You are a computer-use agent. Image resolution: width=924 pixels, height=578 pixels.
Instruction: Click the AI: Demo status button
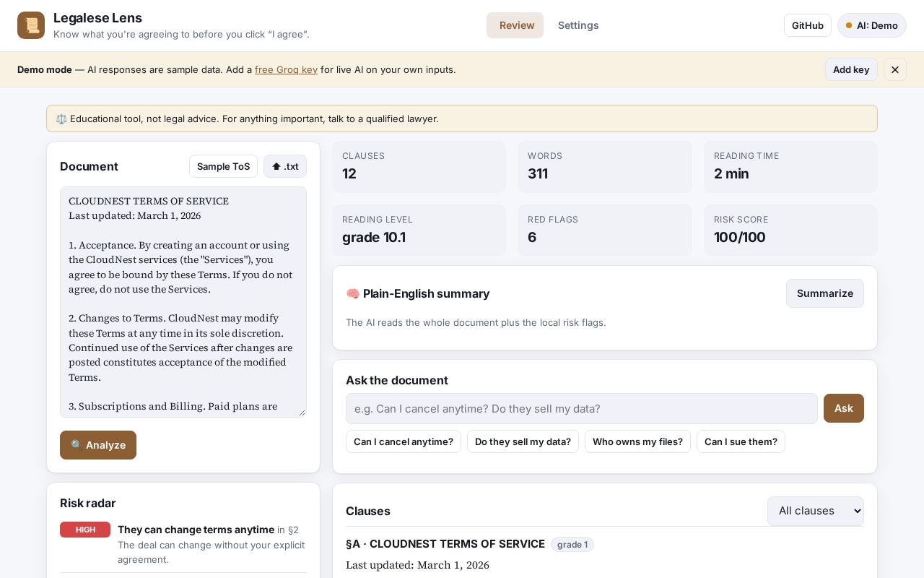[x=872, y=25]
